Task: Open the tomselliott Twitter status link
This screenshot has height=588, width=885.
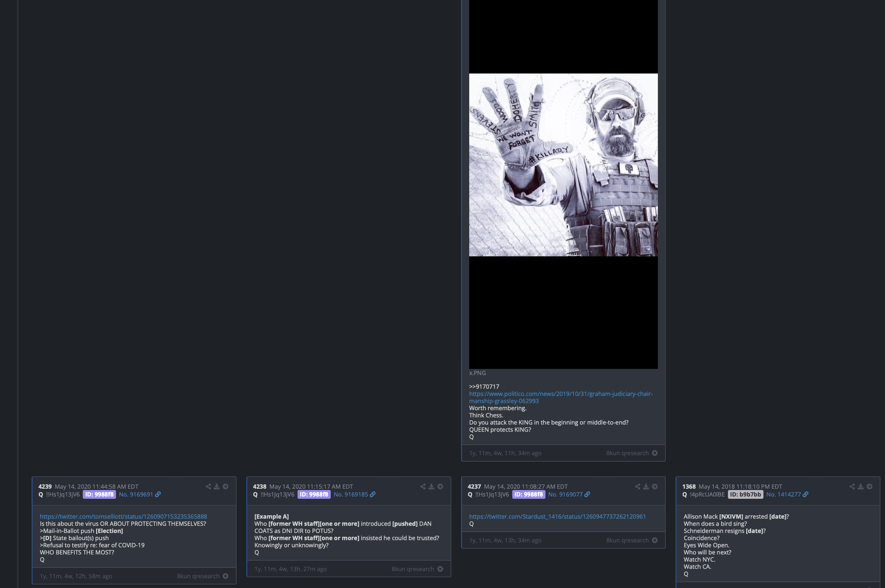Action: pos(123,516)
